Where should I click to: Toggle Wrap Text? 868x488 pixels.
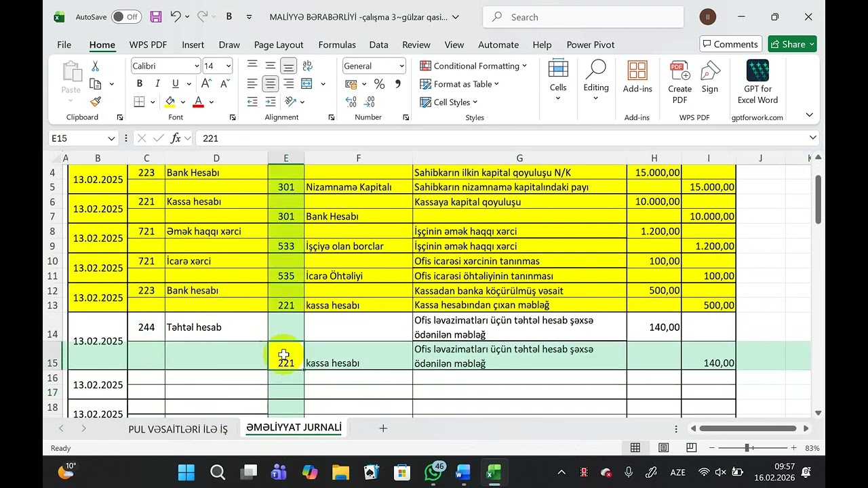pos(307,65)
